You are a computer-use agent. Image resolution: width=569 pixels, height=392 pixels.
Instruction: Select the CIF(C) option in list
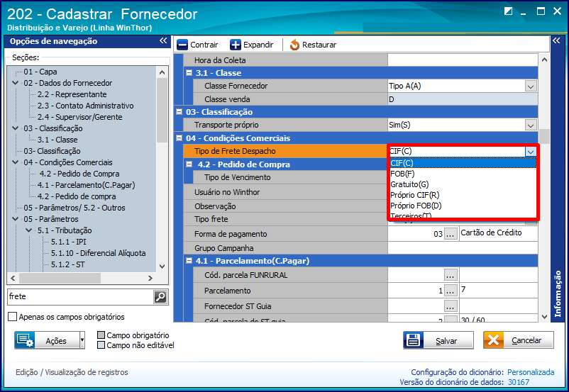click(463, 163)
